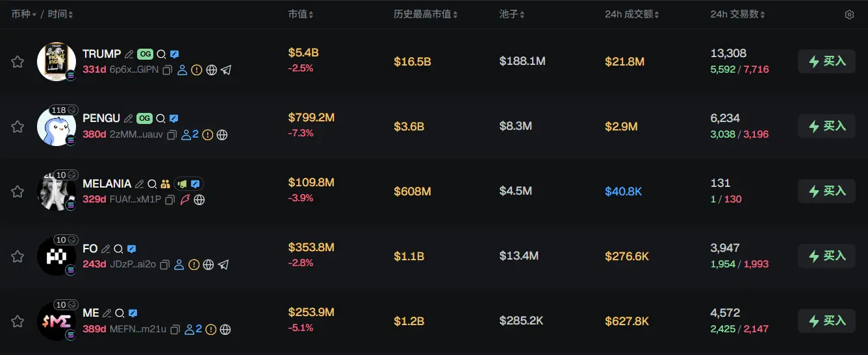Click the PENGU penguin avatar thumbnail

click(56, 127)
